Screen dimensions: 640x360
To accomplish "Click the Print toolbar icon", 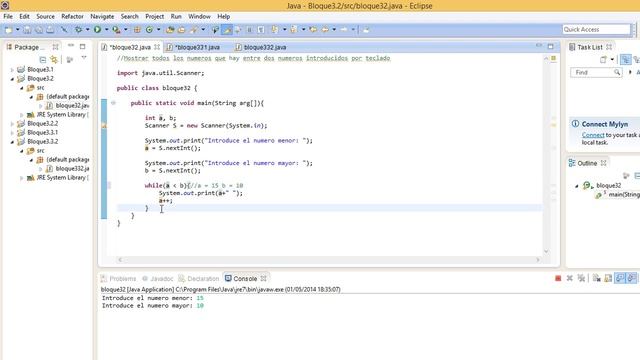I will [x=50, y=30].
